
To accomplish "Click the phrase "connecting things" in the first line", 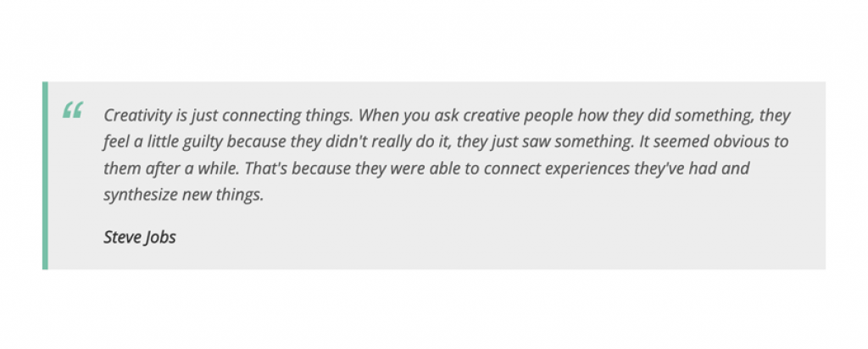I will (x=287, y=116).
